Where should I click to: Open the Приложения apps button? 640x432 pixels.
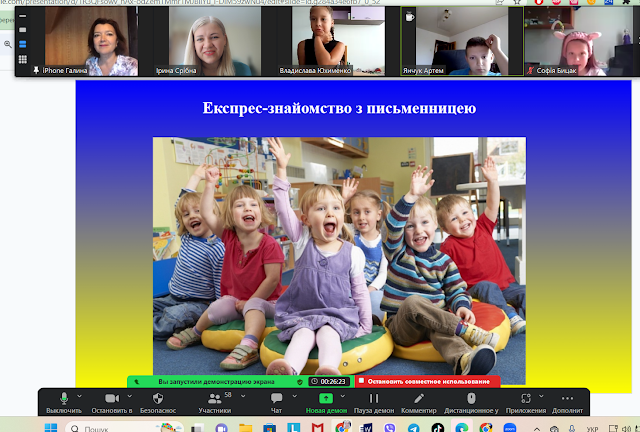526,402
